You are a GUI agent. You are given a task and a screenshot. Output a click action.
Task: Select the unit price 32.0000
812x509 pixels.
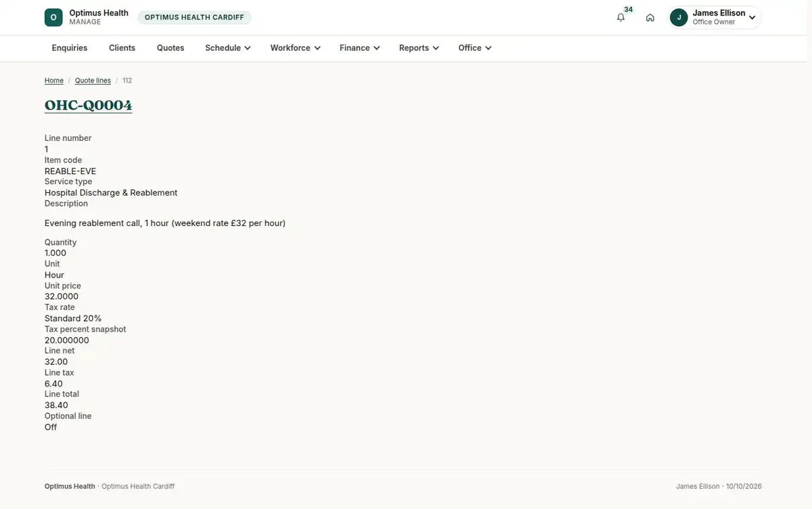pos(62,296)
